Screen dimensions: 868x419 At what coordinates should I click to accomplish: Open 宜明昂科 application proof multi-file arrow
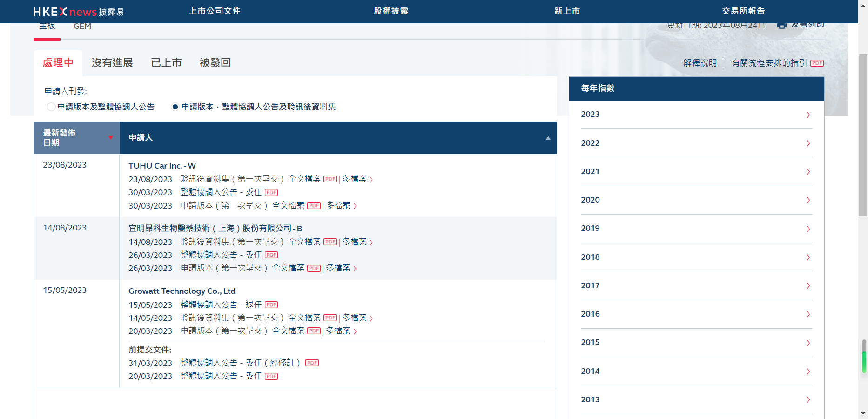pos(355,269)
